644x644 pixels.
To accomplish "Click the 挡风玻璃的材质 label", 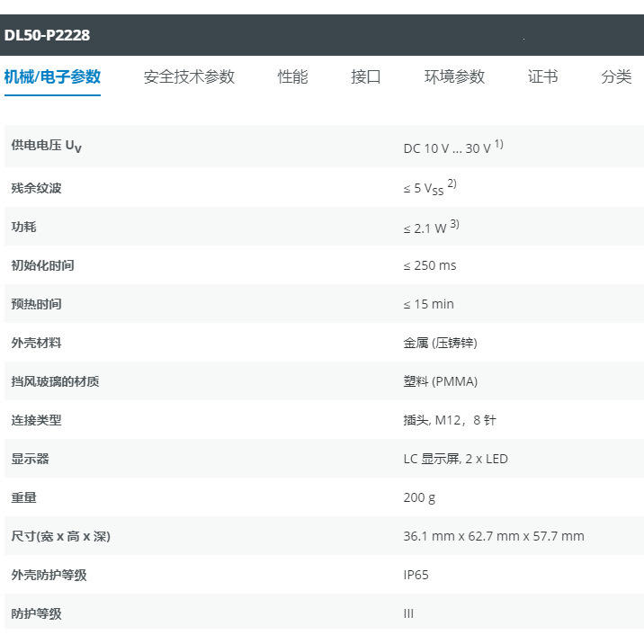I will pos(55,380).
